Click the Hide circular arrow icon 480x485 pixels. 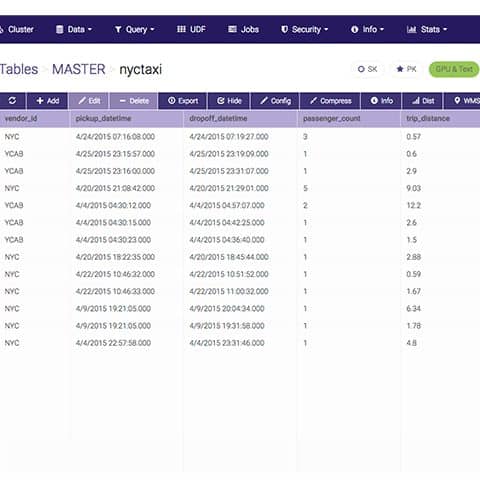pos(221,101)
